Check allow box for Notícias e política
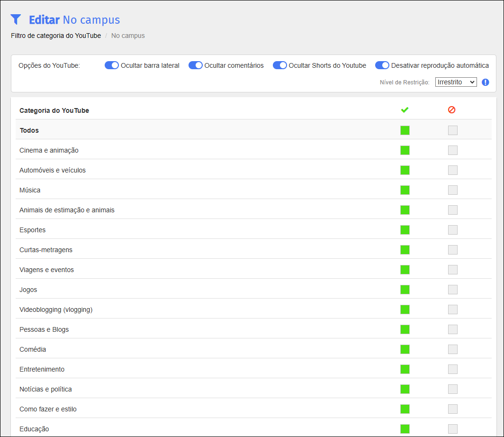Viewport: 504px width, 437px height. tap(405, 390)
